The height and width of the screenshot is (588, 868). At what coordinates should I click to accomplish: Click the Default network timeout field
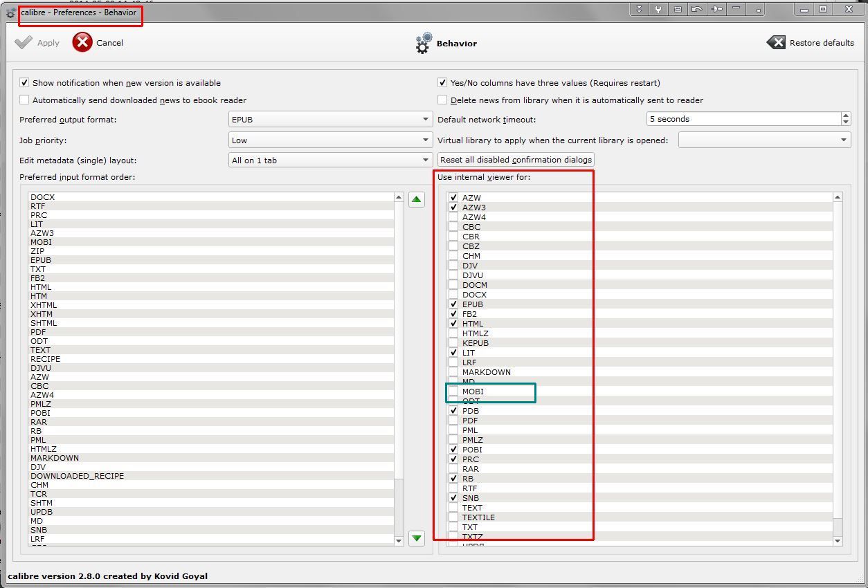click(x=744, y=119)
